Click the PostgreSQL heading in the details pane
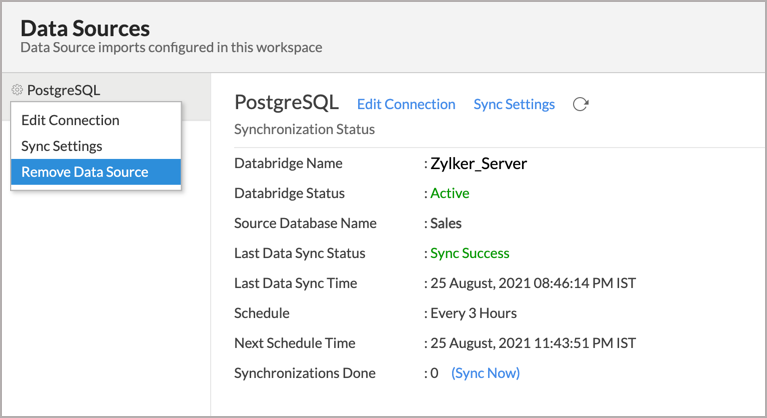The width and height of the screenshot is (767, 418). (286, 103)
